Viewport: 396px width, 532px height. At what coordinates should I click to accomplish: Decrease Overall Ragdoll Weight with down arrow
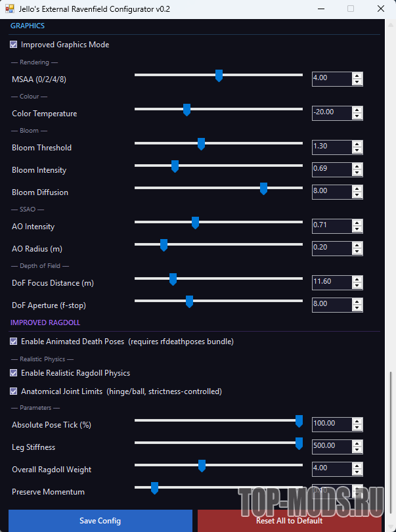[x=357, y=472]
